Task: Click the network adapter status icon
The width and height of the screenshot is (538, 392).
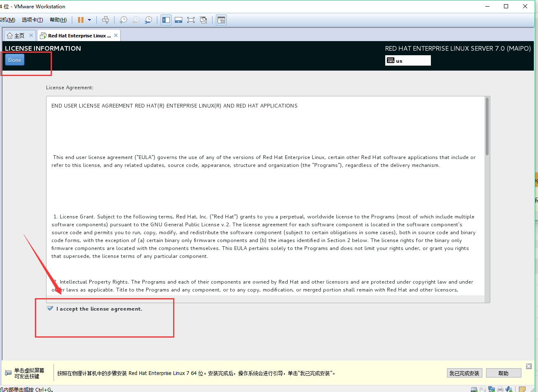Action: pyautogui.click(x=492, y=390)
